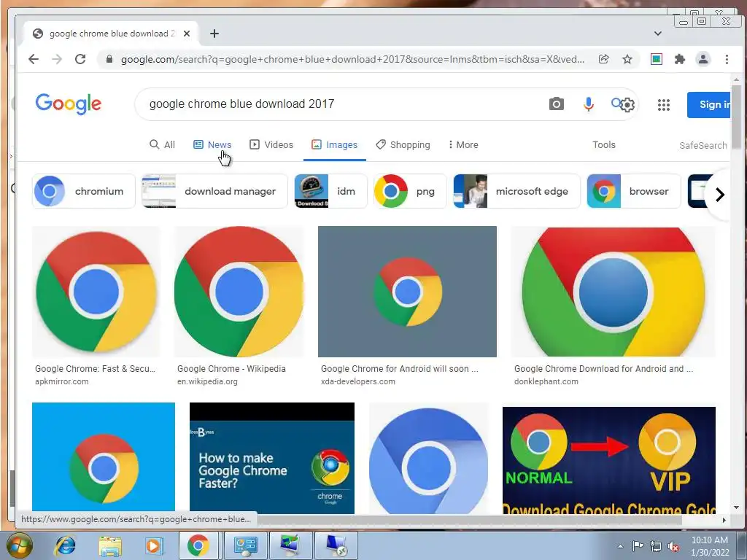
Task: Start voice search with the microphone icon
Action: [589, 104]
